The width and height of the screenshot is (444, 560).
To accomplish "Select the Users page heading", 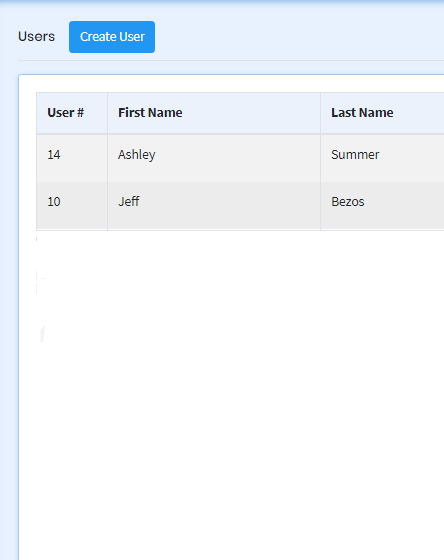I will [x=36, y=36].
